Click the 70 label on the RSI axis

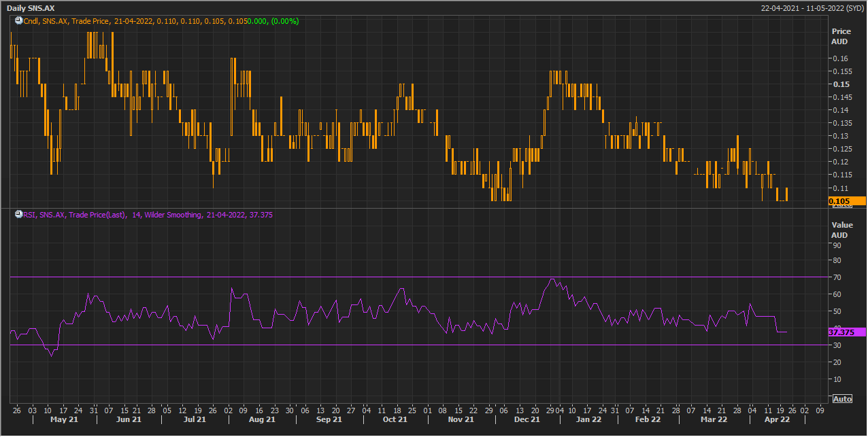pos(837,277)
